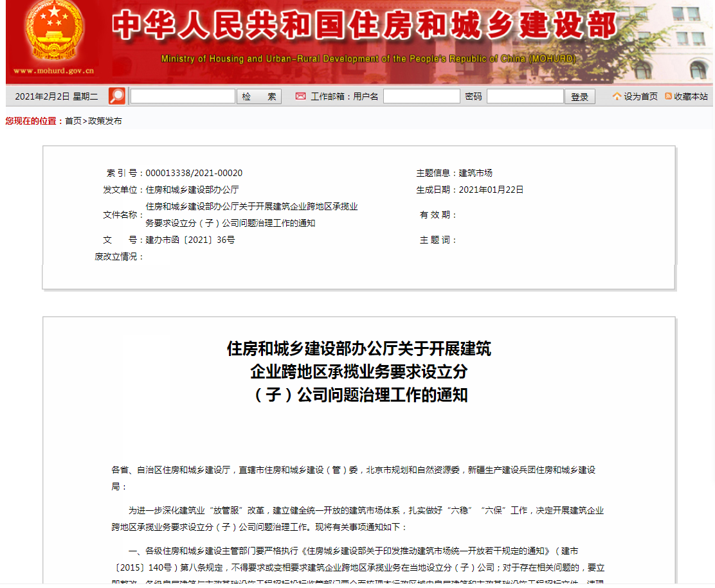This screenshot has height=588, width=715.
Task: Click the home icon next to 设为首页
Action: click(x=615, y=95)
